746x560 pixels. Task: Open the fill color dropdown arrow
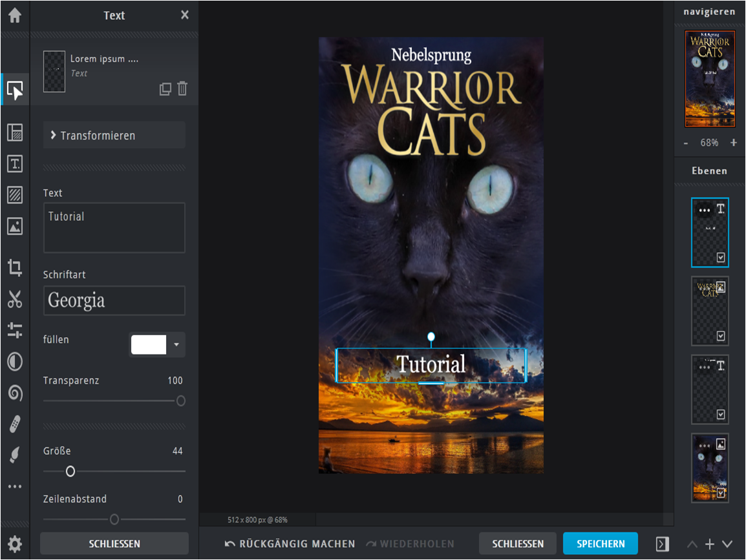pyautogui.click(x=176, y=344)
